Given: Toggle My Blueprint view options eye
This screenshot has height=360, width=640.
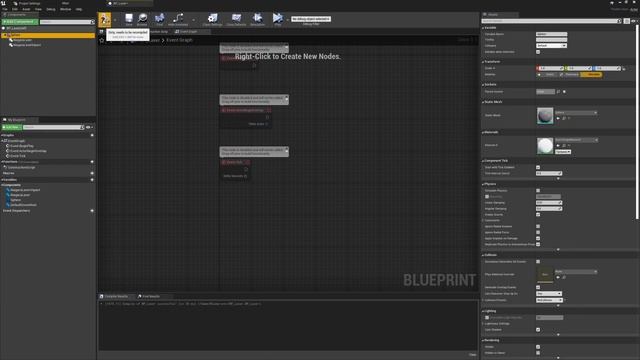Looking at the screenshot, I should [x=89, y=127].
